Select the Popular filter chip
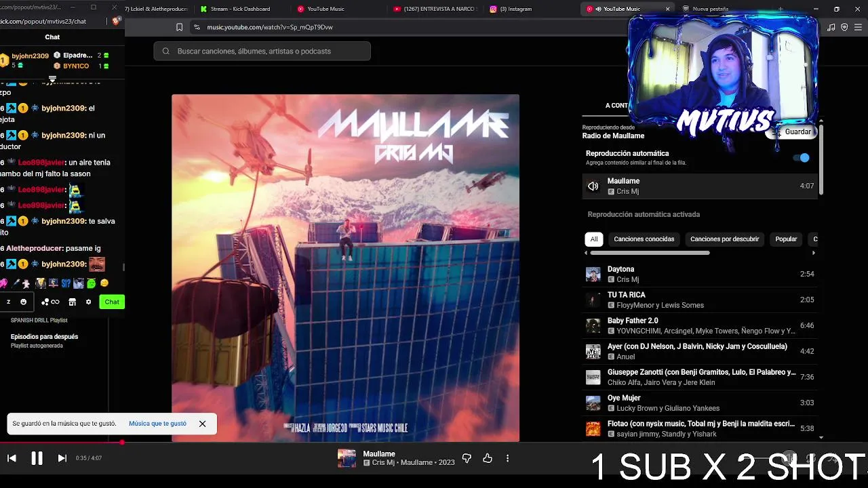 pos(786,239)
